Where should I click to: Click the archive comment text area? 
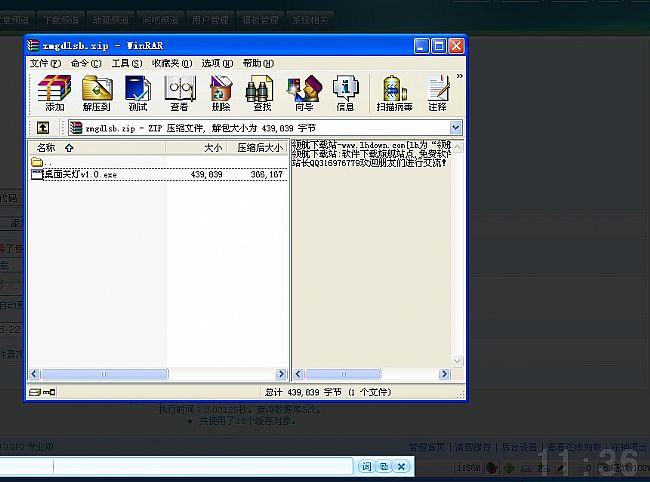tap(371, 254)
